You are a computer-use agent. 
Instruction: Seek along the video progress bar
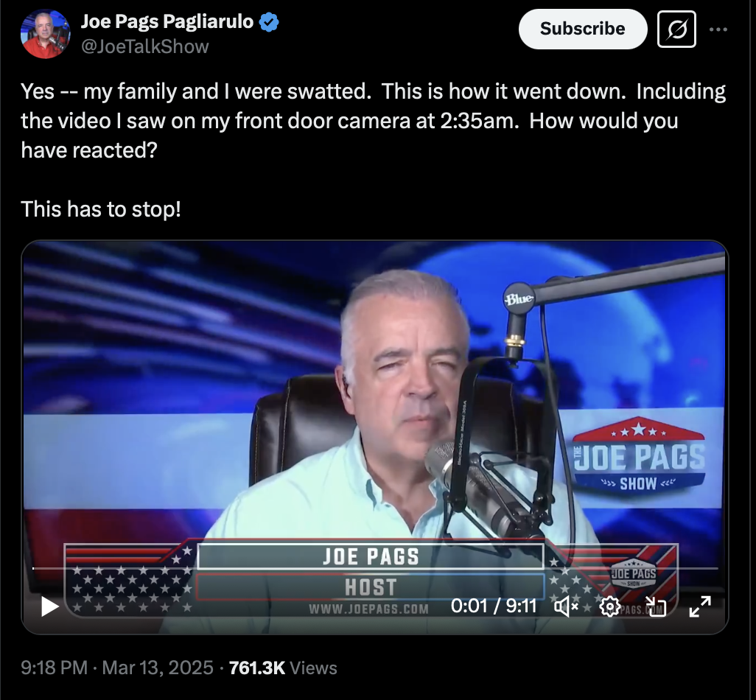pos(375,568)
